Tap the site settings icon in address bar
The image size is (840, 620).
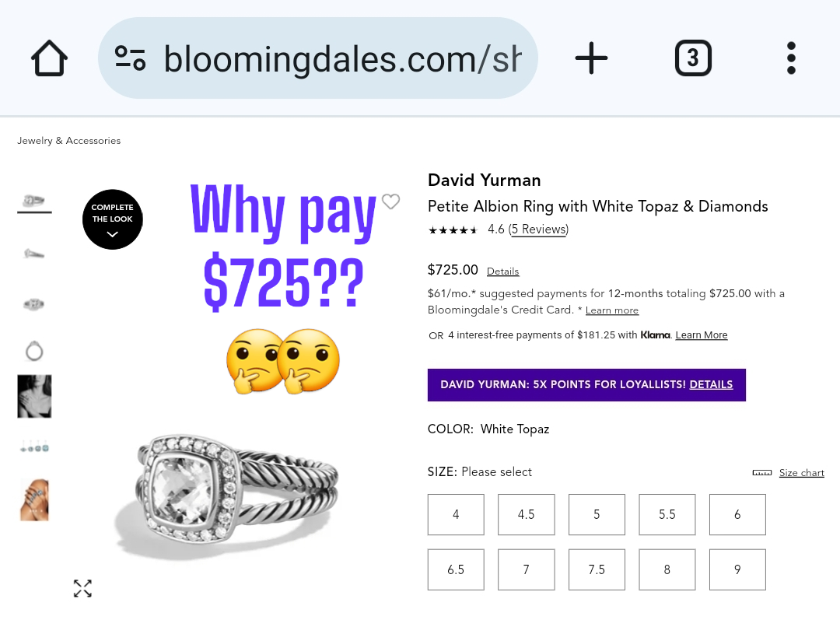130,58
